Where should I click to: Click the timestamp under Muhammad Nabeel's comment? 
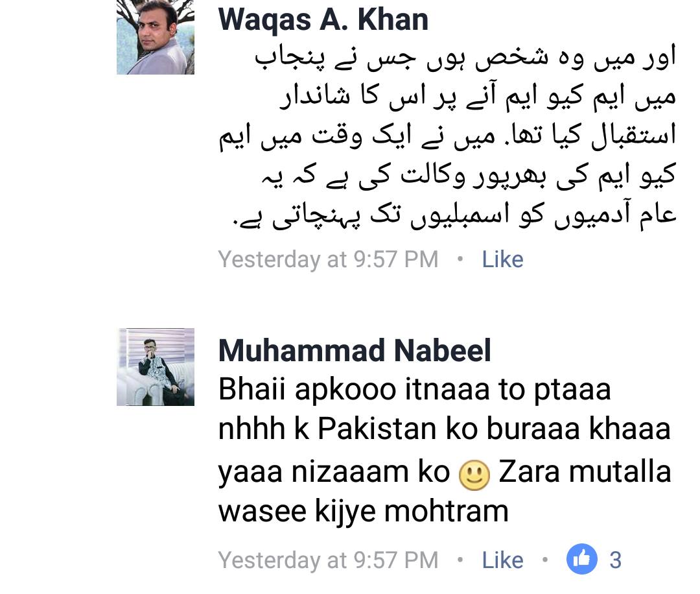coord(328,560)
